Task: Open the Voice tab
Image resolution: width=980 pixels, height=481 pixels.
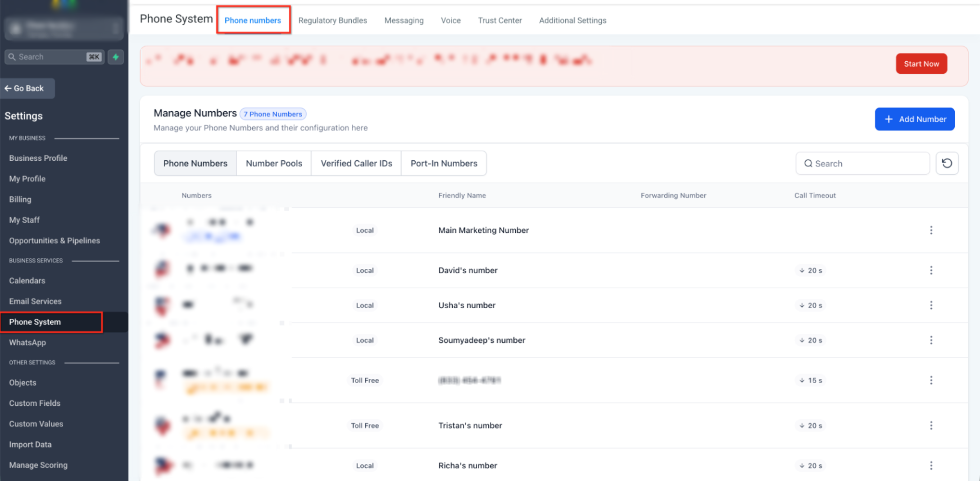Action: coord(450,20)
